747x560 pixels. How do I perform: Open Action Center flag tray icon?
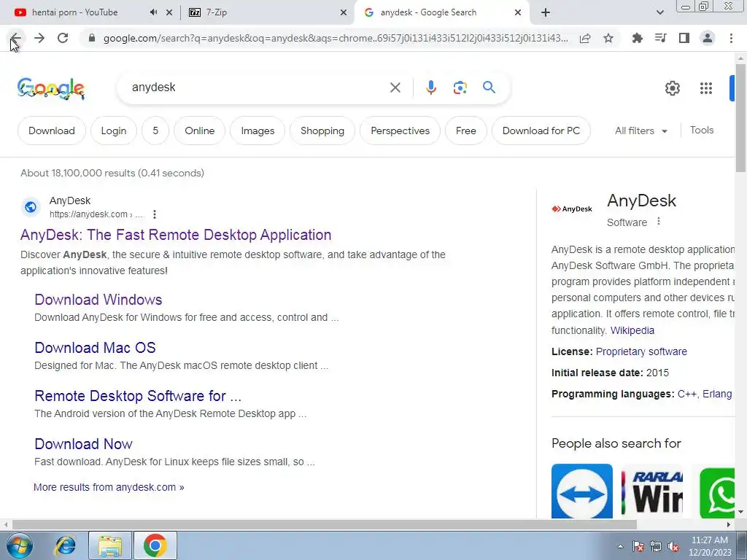[638, 547]
